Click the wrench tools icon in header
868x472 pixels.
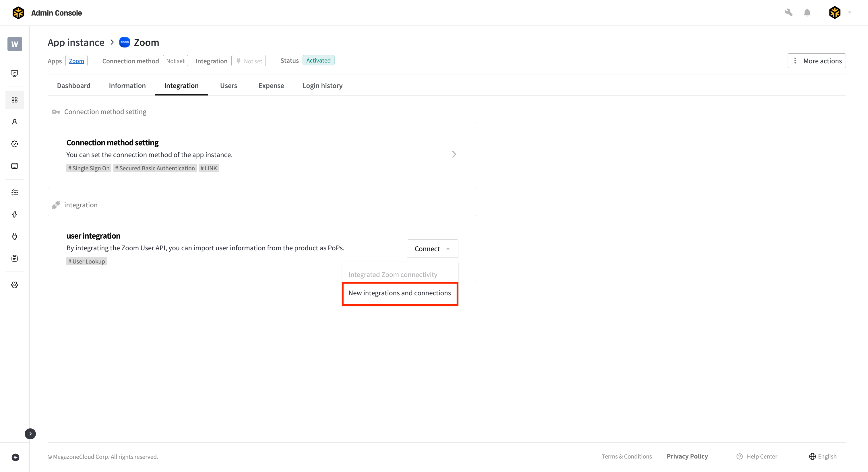point(788,13)
